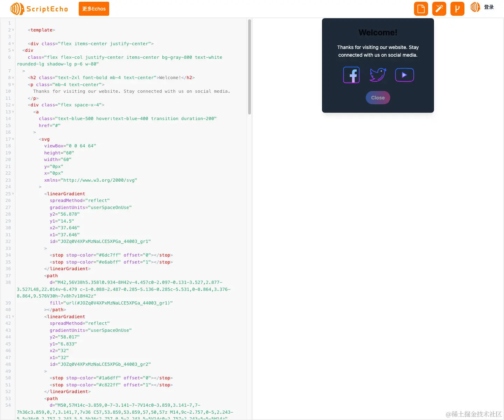Viewport: 504px width, 420px height.
Task: Open the Twitter bird icon in preview
Action: point(378,75)
